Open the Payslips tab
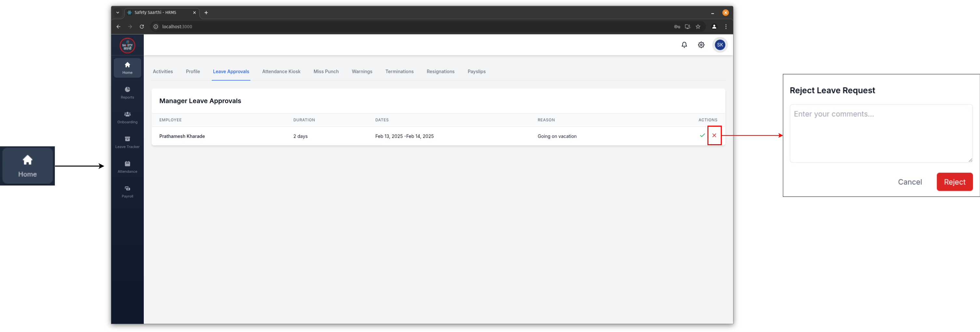 [x=476, y=72]
